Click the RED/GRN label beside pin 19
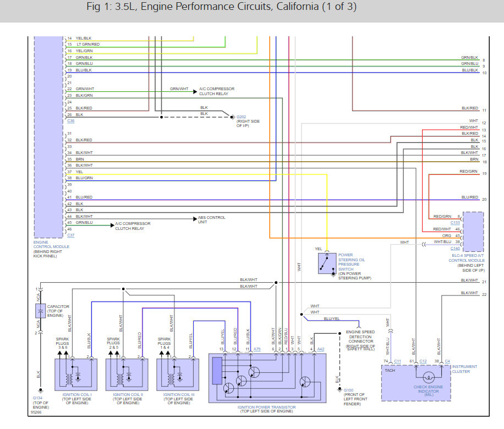Image resolution: width=504 pixels, height=429 pixels. [468, 172]
